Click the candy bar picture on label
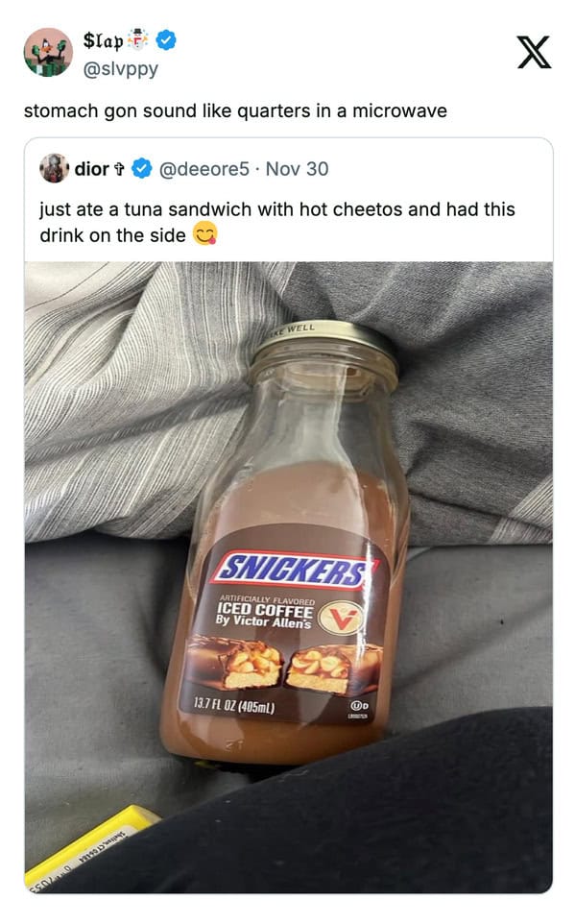The height and width of the screenshot is (924, 575). tap(284, 664)
